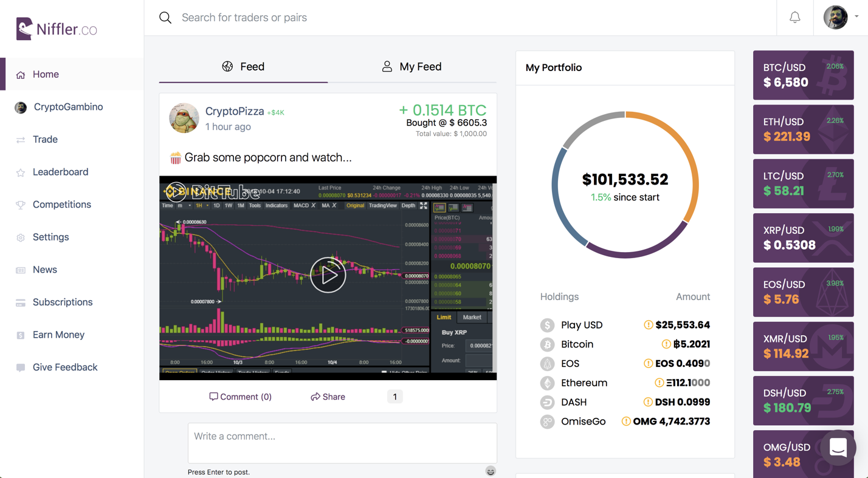Click the Home sidebar icon

(x=21, y=75)
